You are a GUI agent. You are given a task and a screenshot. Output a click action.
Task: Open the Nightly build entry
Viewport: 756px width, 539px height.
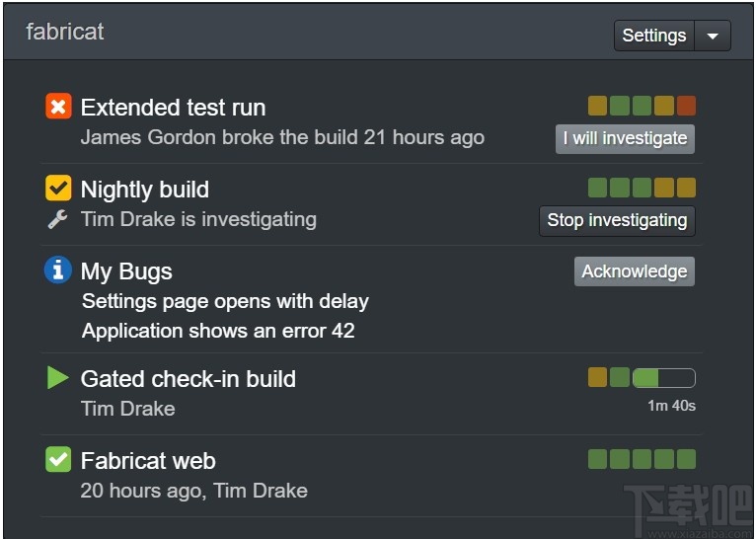[144, 190]
